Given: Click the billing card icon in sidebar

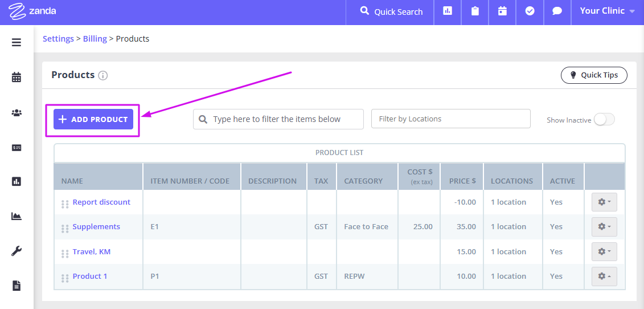Looking at the screenshot, I should click(x=17, y=147).
